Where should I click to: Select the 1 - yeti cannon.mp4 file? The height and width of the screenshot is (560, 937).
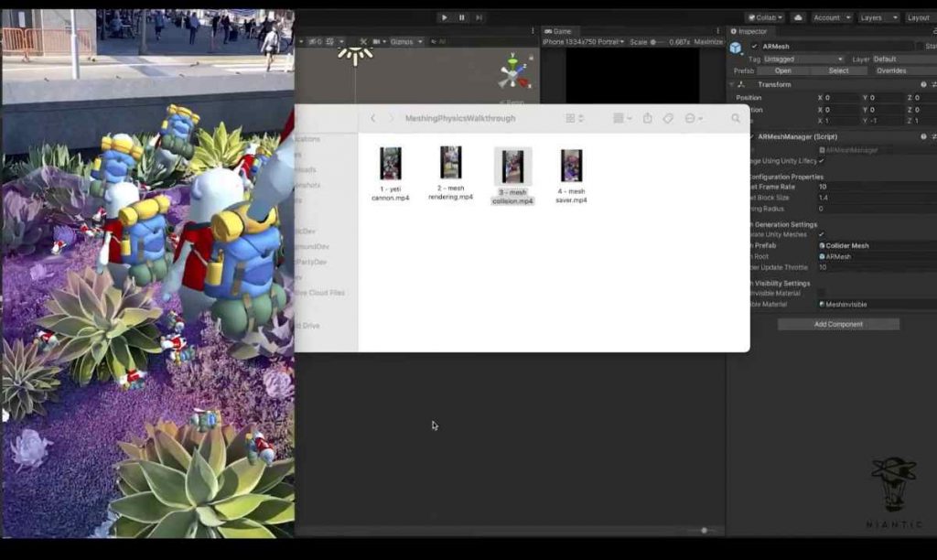390,174
